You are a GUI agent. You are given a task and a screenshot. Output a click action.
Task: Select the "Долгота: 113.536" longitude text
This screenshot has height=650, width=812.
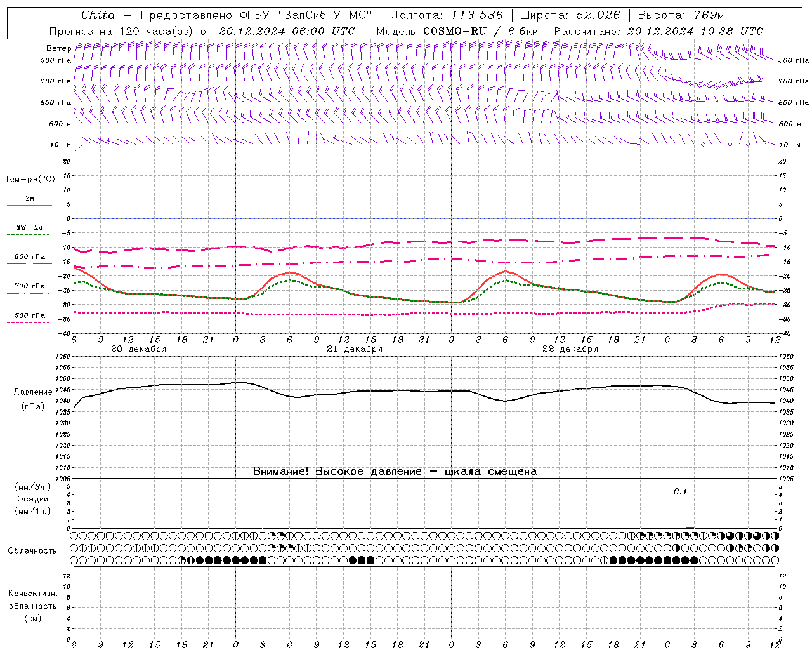(x=447, y=15)
